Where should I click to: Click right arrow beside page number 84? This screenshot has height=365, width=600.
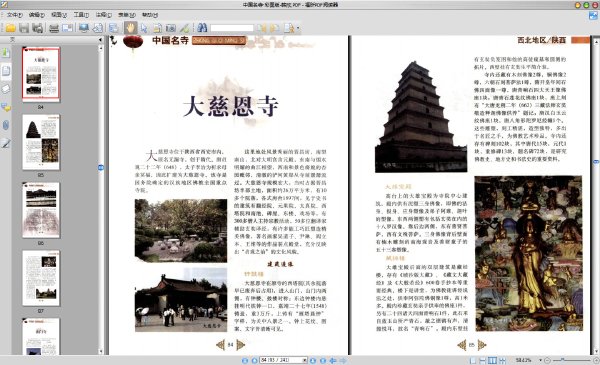pos(240,345)
